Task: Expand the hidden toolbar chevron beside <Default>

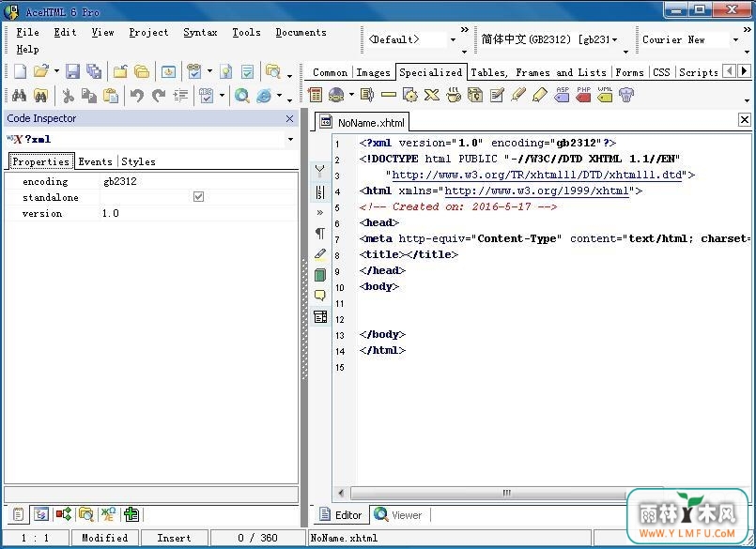Action: (x=464, y=29)
